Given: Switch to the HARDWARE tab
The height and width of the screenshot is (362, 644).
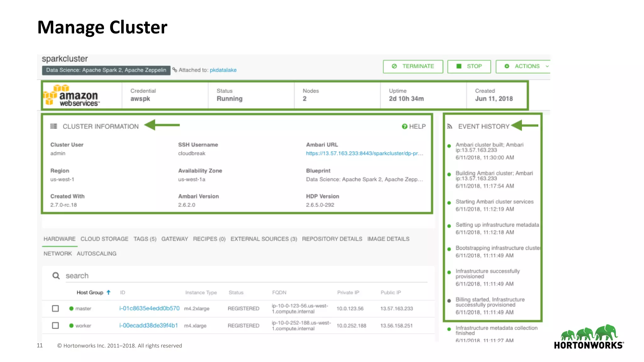Looking at the screenshot, I should (59, 239).
